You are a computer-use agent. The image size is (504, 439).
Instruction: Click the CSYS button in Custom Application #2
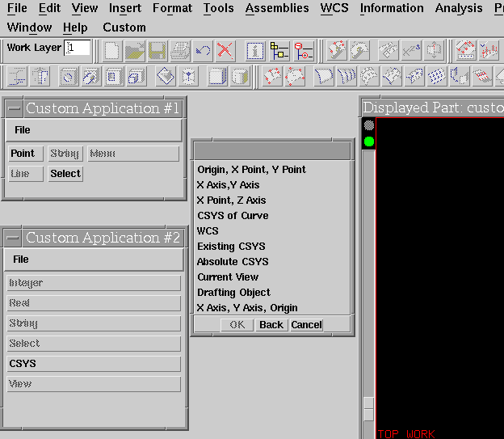tap(93, 364)
